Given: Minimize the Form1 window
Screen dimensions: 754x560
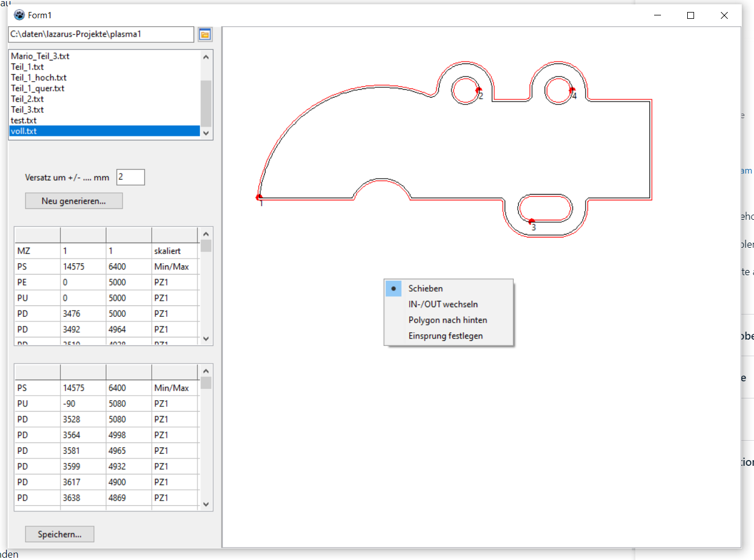Looking at the screenshot, I should point(658,15).
